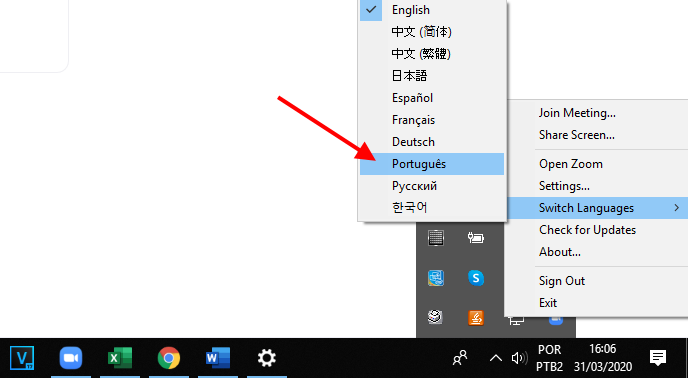Choose Exit from the Zoom tray menu
Screen dimensions: 688x378
coord(597,302)
